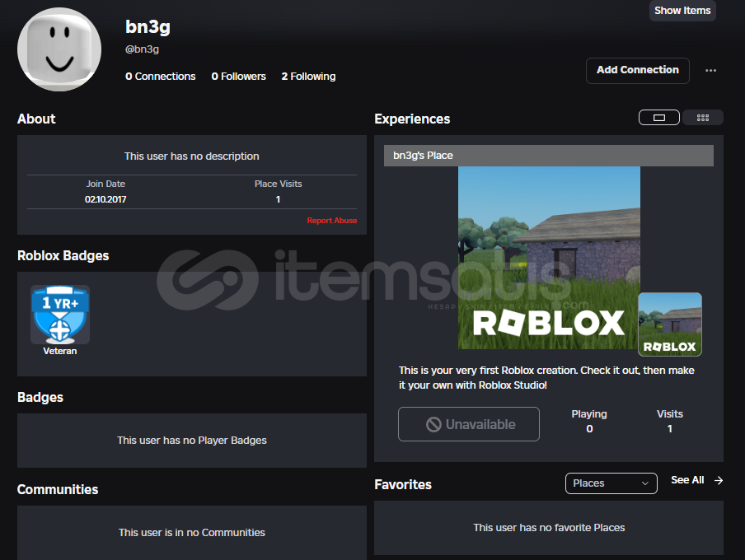Click the Veteran 1 YR+ badge icon

pyautogui.click(x=60, y=315)
